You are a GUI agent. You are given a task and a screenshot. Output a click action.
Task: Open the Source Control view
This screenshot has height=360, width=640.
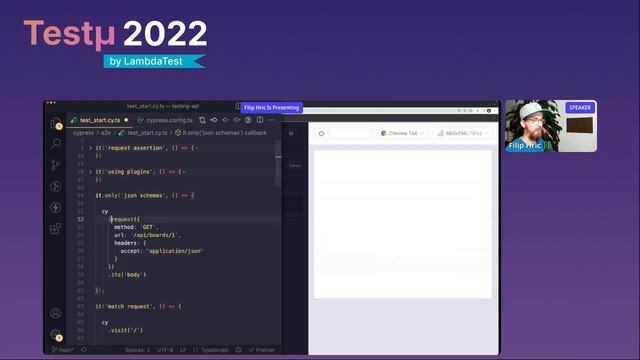[x=56, y=165]
